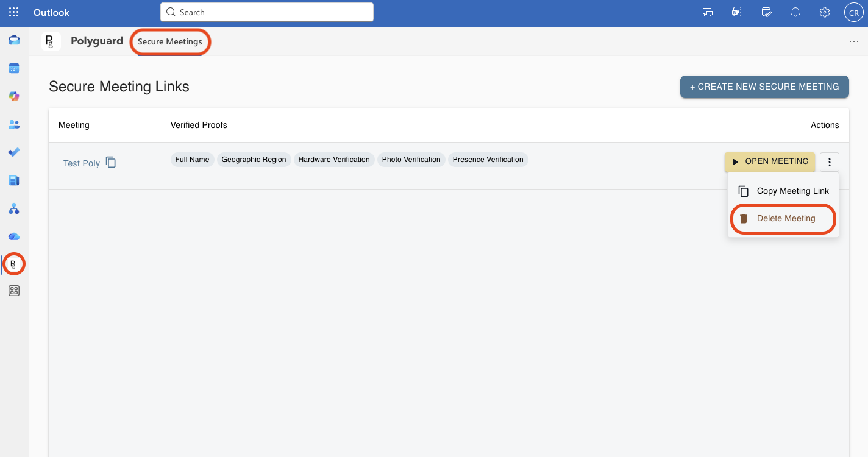Open the More apps grid icon
This screenshot has height=457, width=868.
(x=14, y=291)
